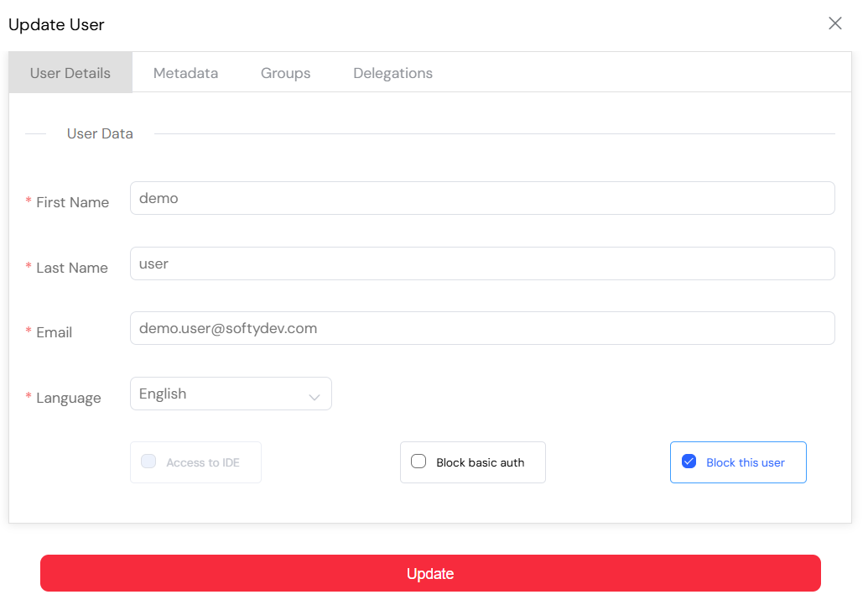The width and height of the screenshot is (868, 605).
Task: Toggle the Access to IDE checkbox
Action: pyautogui.click(x=148, y=462)
